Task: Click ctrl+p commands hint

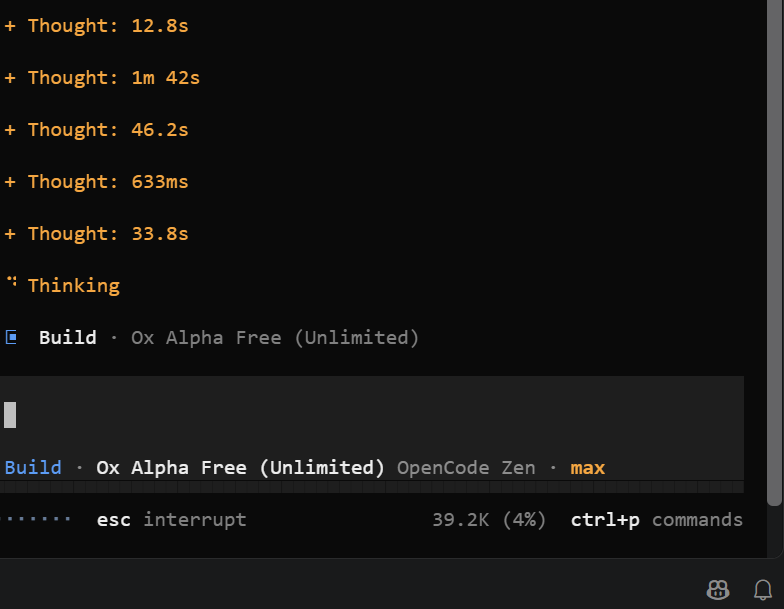Action: [656, 520]
